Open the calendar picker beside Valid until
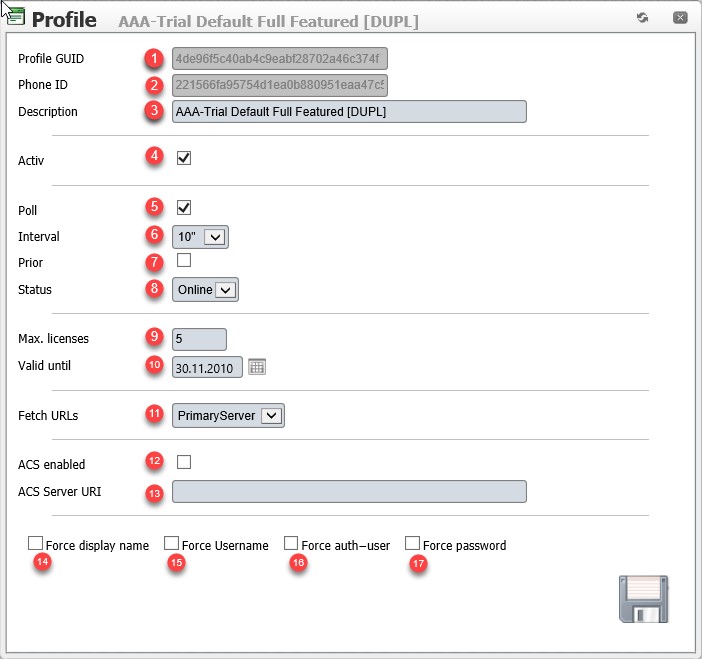Screen dimensions: 702x659 tap(257, 367)
